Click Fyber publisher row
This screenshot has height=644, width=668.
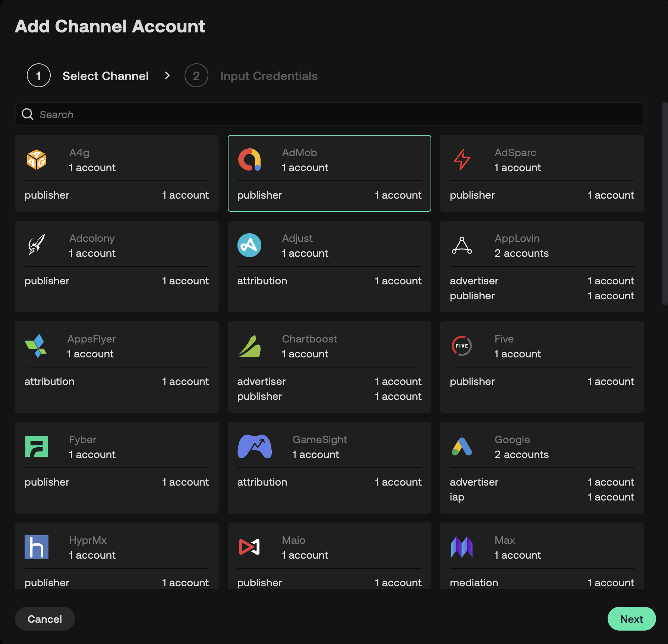117,482
